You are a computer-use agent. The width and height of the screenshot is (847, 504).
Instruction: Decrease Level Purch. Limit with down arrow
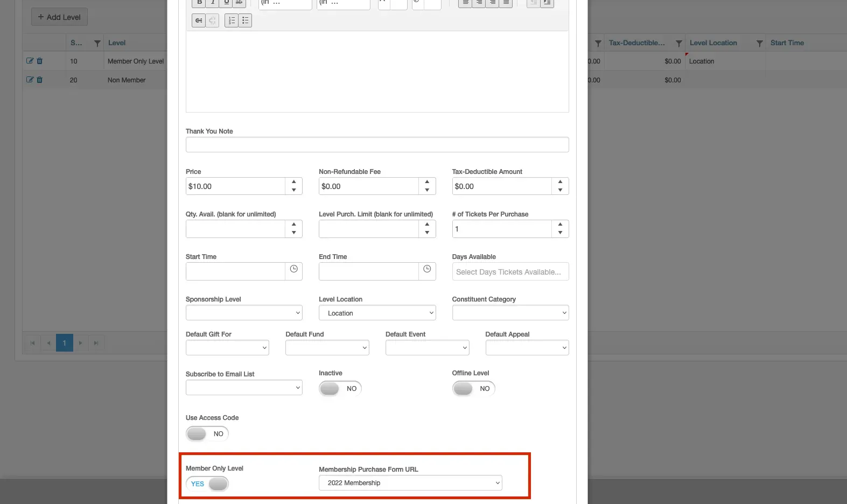(427, 233)
